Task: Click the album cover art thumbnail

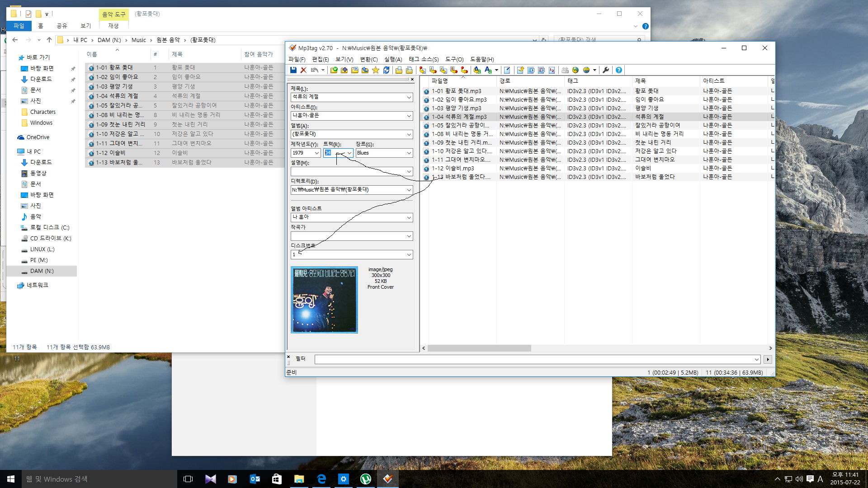Action: [x=324, y=300]
